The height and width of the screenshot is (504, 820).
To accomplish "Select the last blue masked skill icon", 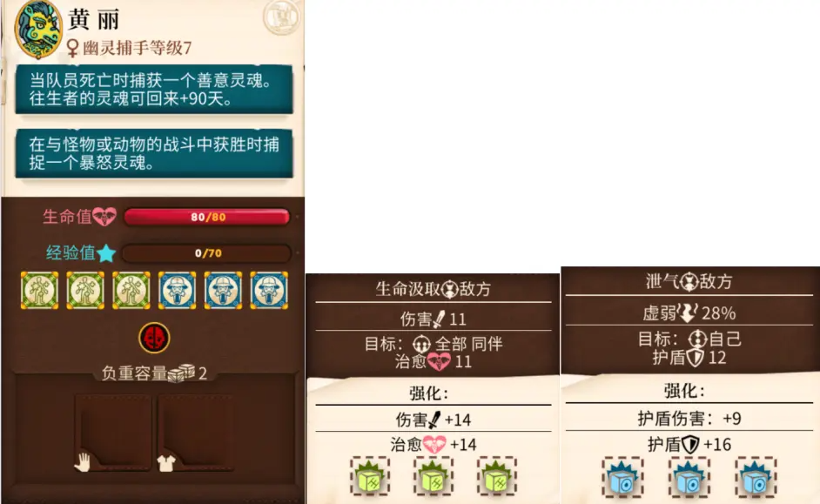I will (269, 290).
